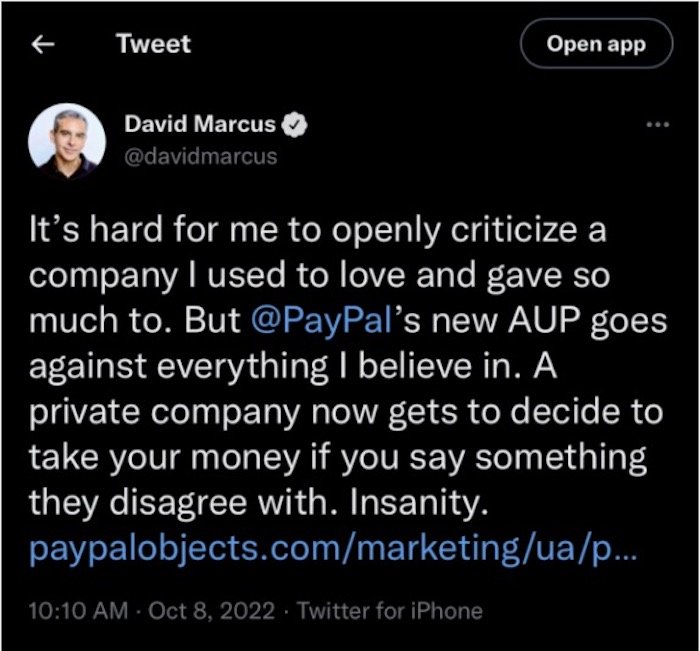This screenshot has height=651, width=700.
Task: Click the David Marcus display name
Action: point(201,125)
